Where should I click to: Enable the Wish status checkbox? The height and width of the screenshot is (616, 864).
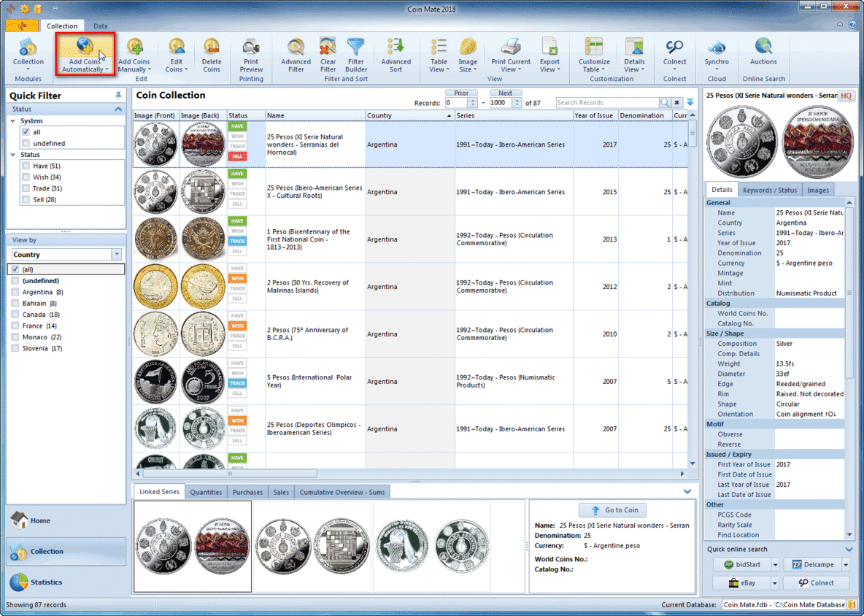point(26,177)
